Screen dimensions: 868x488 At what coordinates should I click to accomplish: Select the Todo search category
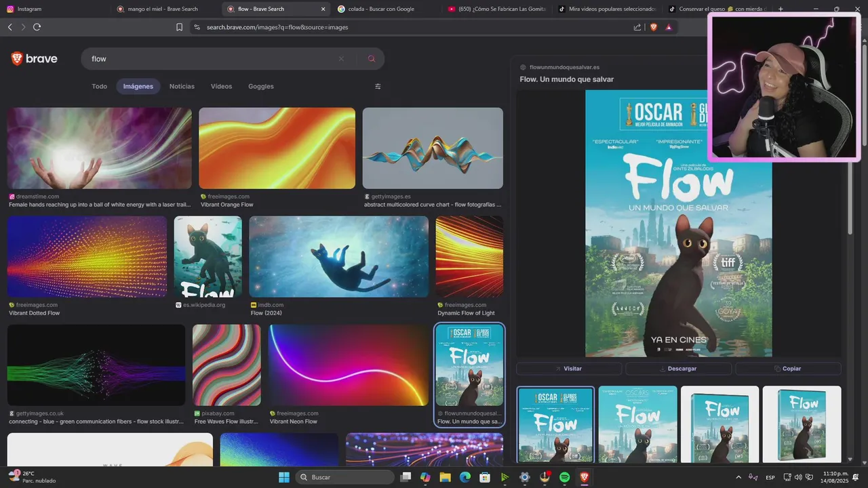point(99,86)
